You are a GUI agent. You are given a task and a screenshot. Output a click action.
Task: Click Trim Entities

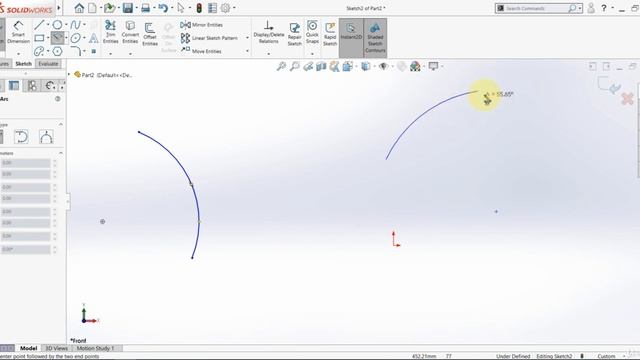(110, 32)
